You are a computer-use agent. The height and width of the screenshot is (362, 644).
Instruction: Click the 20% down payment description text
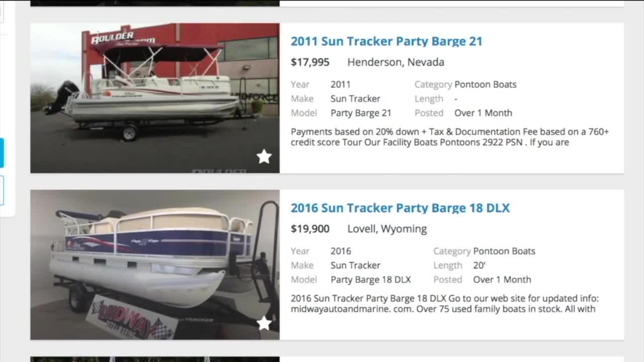point(450,137)
